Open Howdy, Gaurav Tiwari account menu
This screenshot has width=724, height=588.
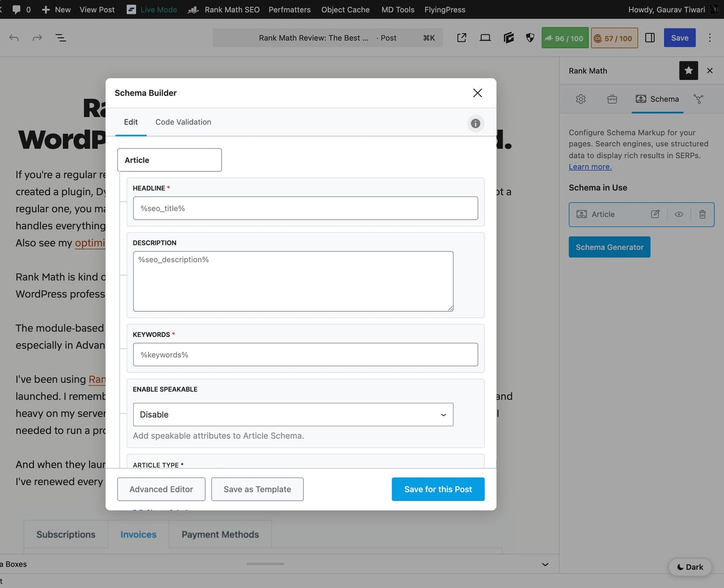click(x=673, y=10)
